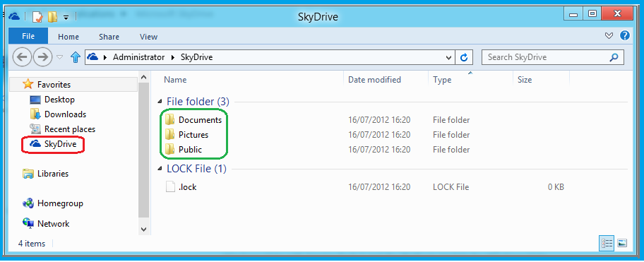Screen dimensions: 644x262
Task: Customize Quick Access Toolbar dropdown
Action: point(66,17)
